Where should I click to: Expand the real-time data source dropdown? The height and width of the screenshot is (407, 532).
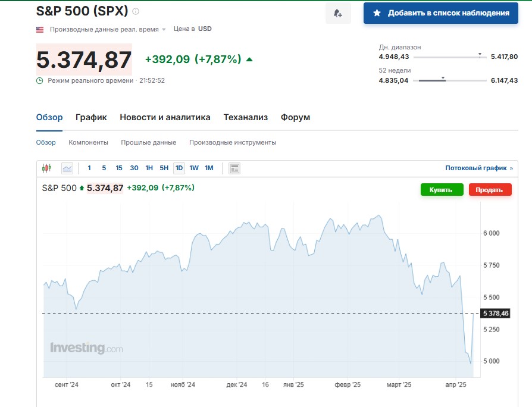tap(164, 30)
